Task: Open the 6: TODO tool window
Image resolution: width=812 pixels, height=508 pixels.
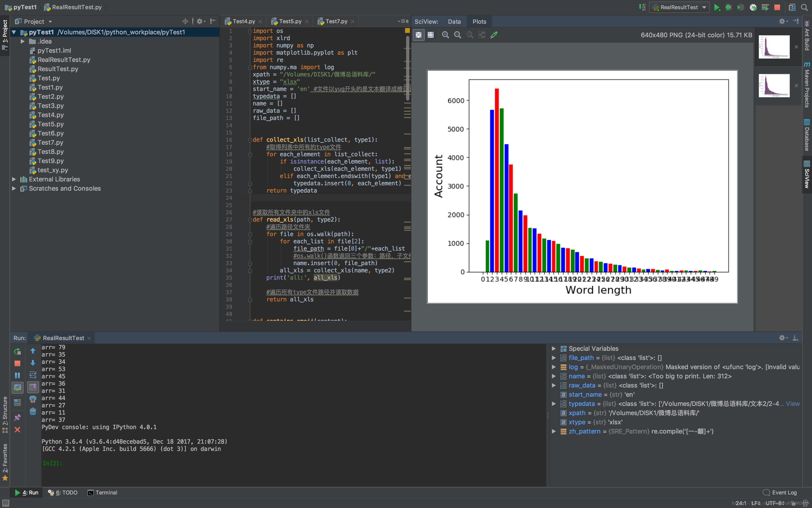Action: (x=63, y=493)
